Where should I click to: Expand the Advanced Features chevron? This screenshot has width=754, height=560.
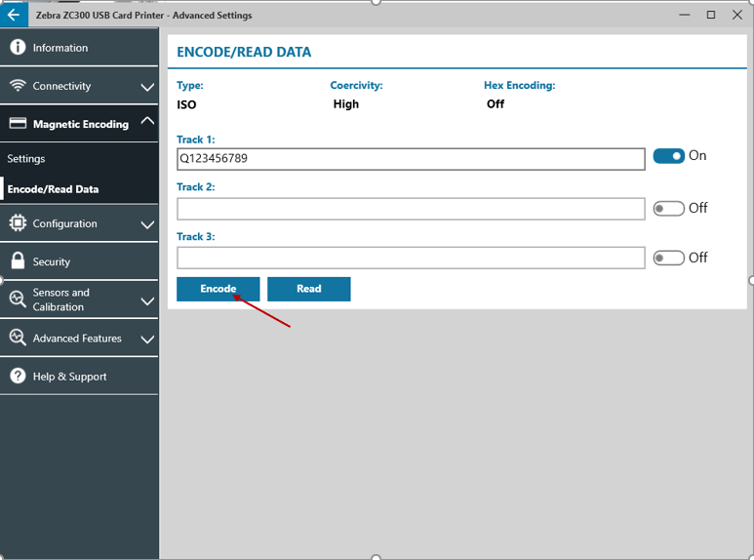[147, 339]
